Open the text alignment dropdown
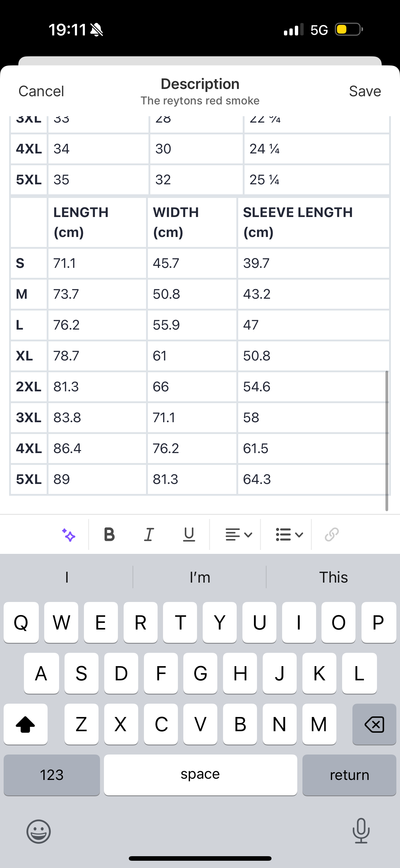This screenshot has height=868, width=400. pos(238,534)
